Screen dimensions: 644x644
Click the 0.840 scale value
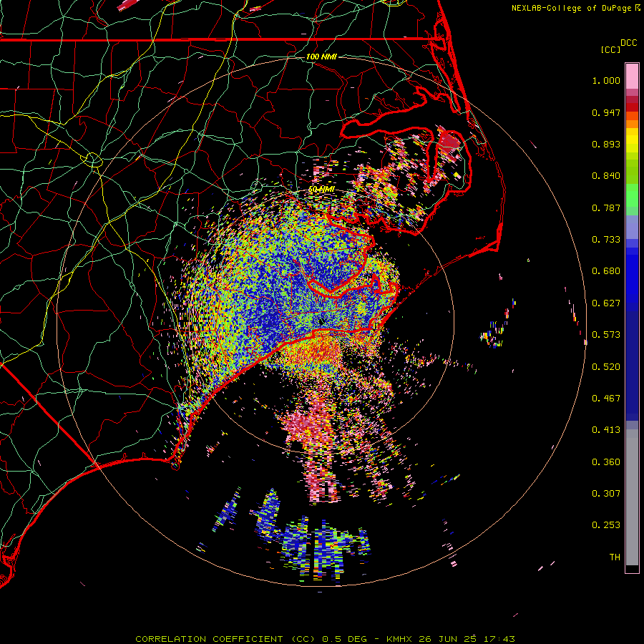click(x=606, y=176)
